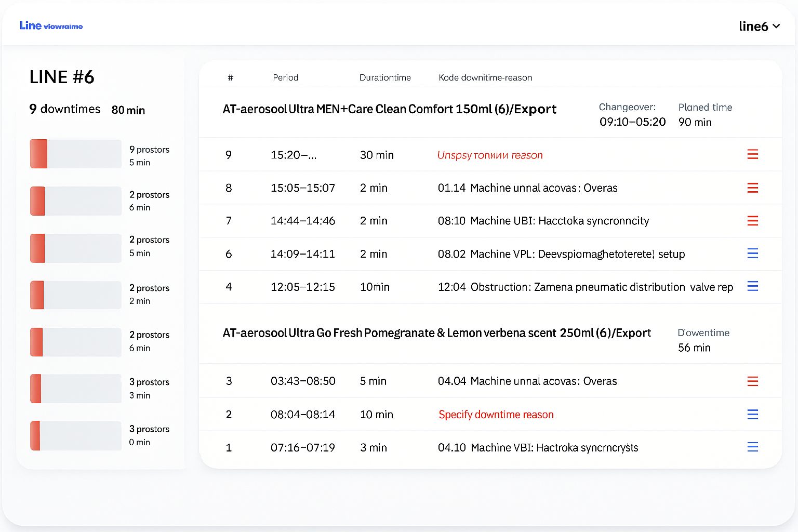Open the line6 selector dropdown
The width and height of the screenshot is (798, 532).
point(759,26)
